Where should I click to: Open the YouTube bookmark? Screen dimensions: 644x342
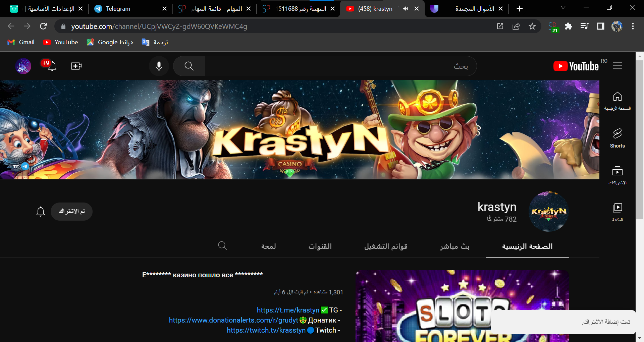pos(61,42)
